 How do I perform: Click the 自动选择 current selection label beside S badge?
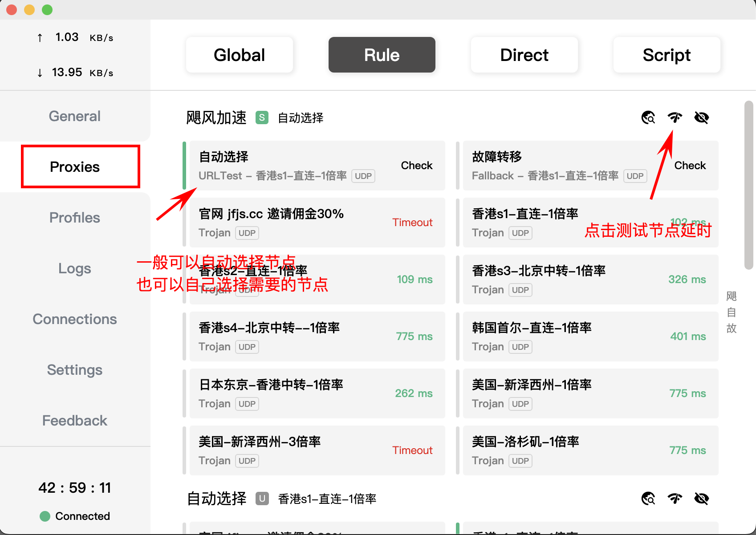pyautogui.click(x=301, y=118)
